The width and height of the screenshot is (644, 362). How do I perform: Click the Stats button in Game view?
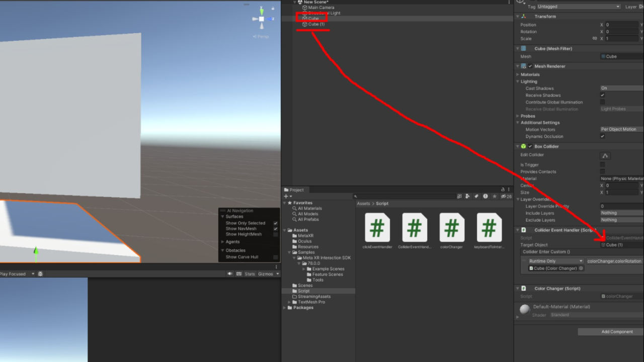point(250,274)
